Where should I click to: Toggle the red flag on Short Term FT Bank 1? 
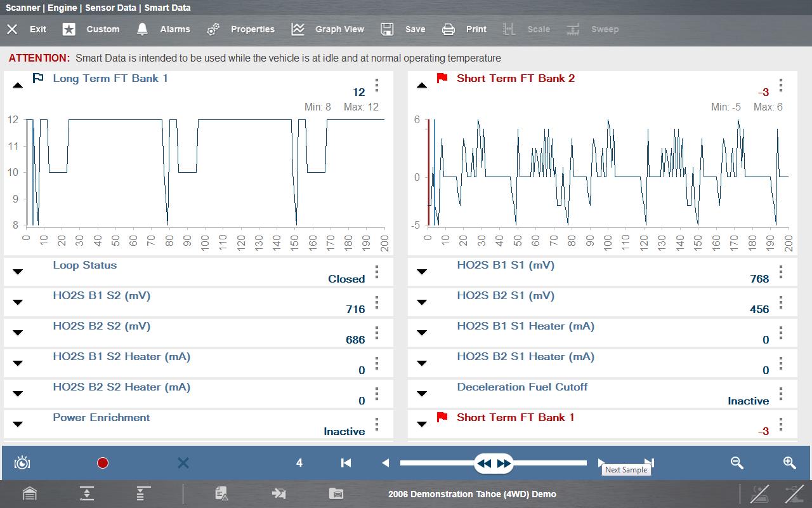point(442,417)
